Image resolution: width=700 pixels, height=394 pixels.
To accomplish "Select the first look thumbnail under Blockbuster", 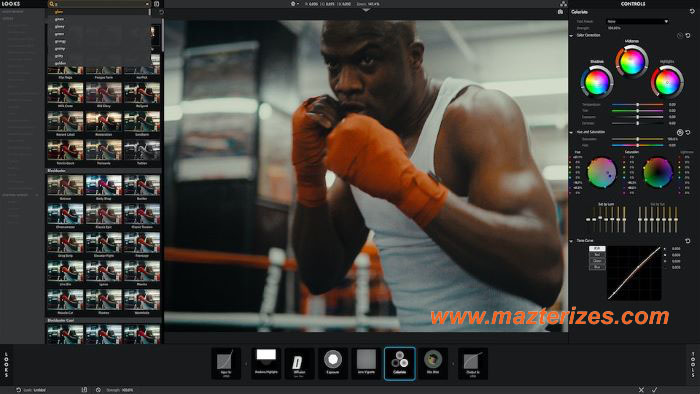I will (65, 185).
